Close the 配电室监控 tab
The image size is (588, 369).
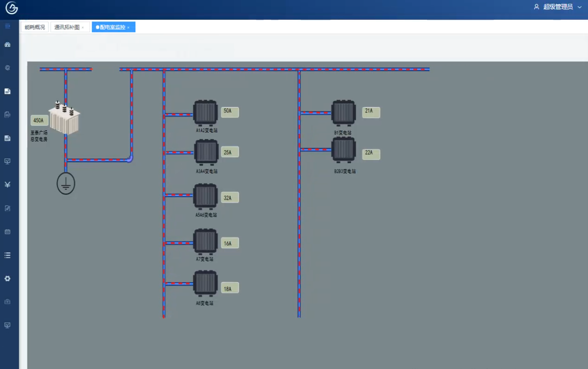coord(128,27)
